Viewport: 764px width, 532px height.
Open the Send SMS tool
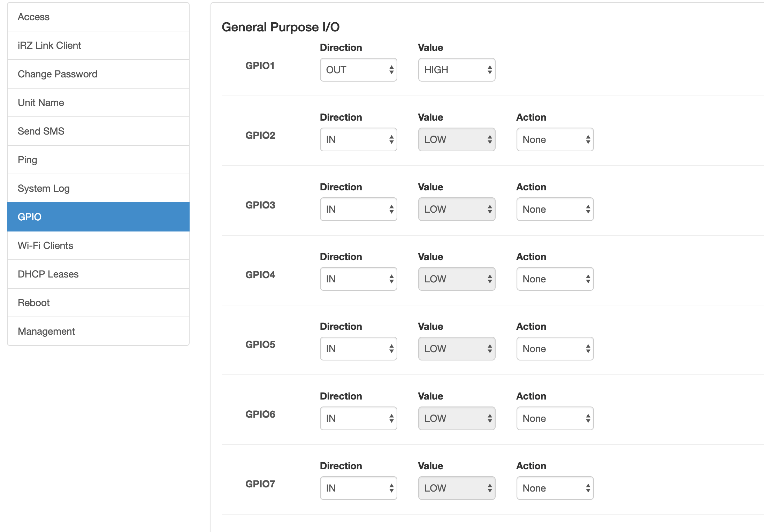(x=98, y=131)
